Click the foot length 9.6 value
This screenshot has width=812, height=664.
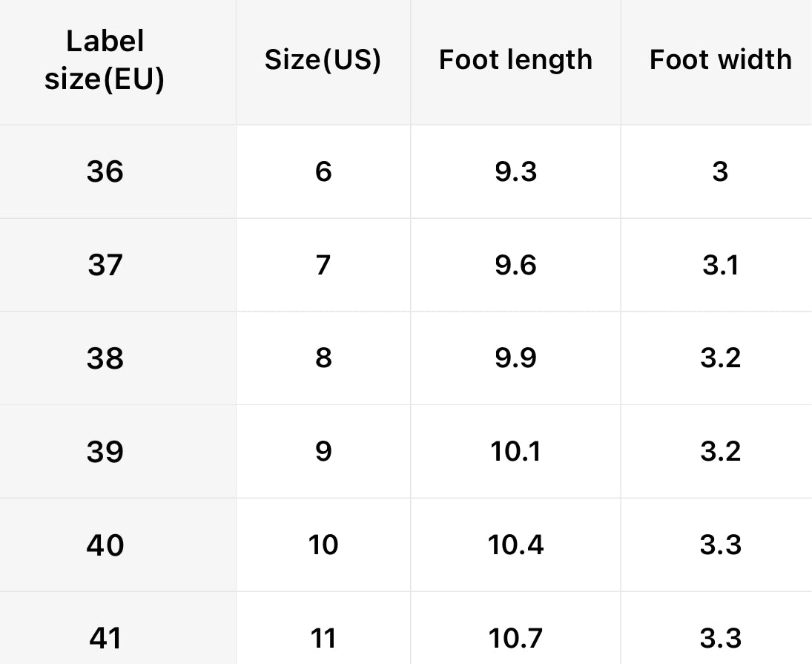[x=515, y=265]
